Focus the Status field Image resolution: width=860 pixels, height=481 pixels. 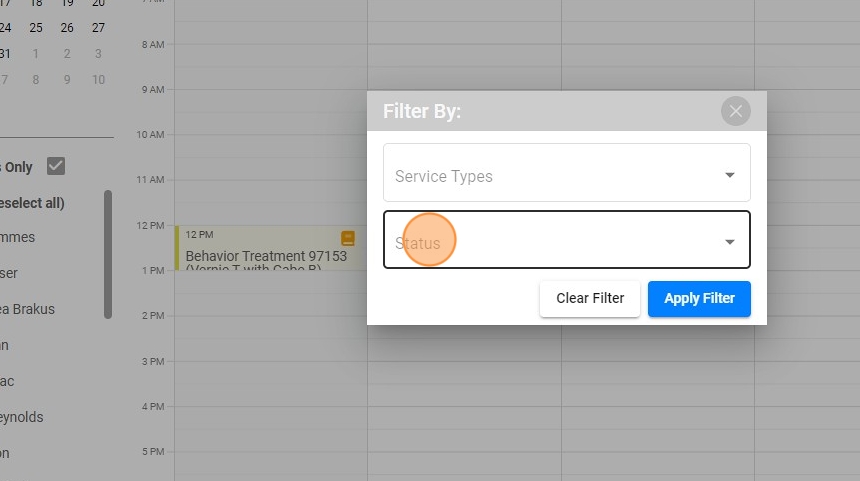click(x=550, y=240)
